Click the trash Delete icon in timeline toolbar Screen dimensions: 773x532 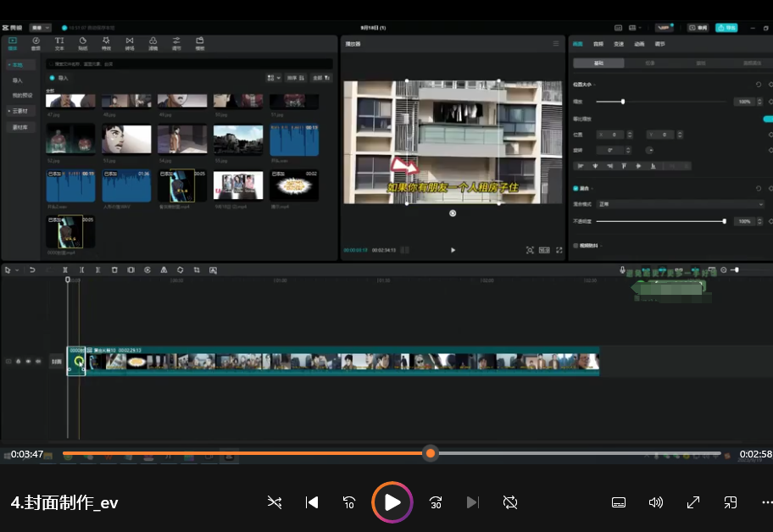click(x=114, y=270)
